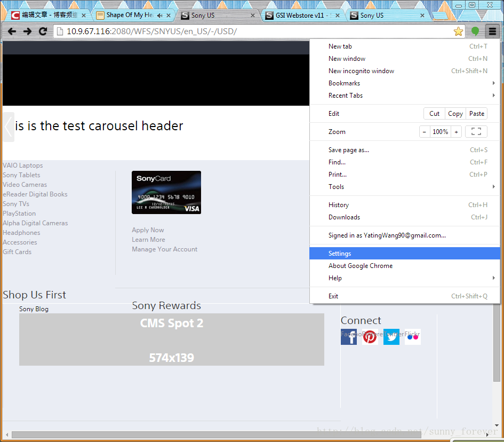Click the browser forward arrow
504x442 pixels.
coord(27,31)
